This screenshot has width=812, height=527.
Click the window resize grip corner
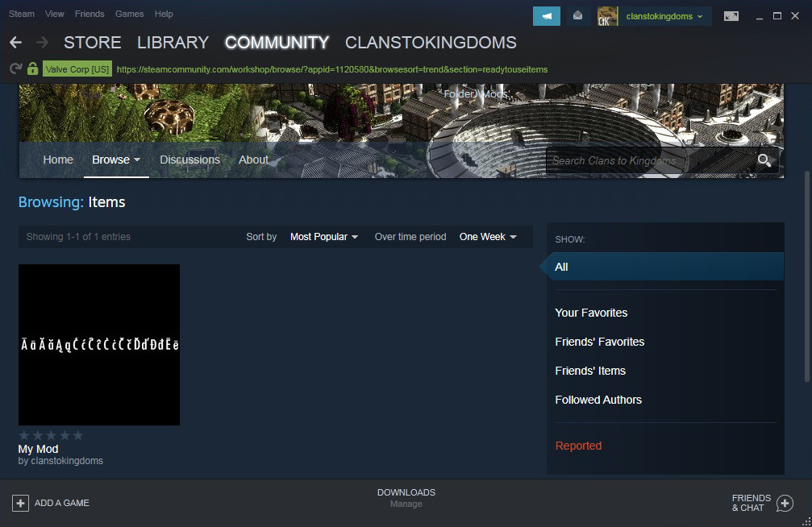point(807,522)
